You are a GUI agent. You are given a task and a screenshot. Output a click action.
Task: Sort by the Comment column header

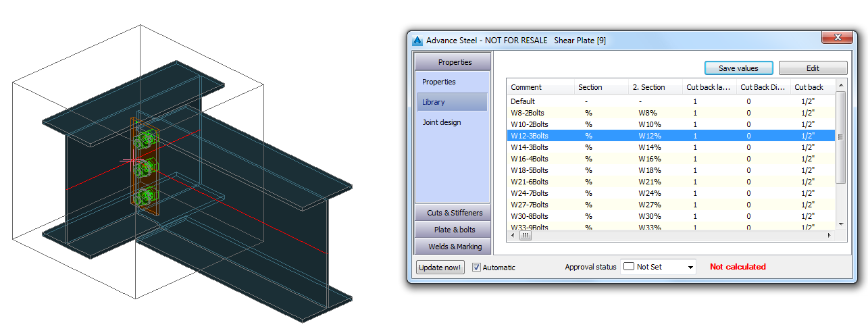point(540,87)
